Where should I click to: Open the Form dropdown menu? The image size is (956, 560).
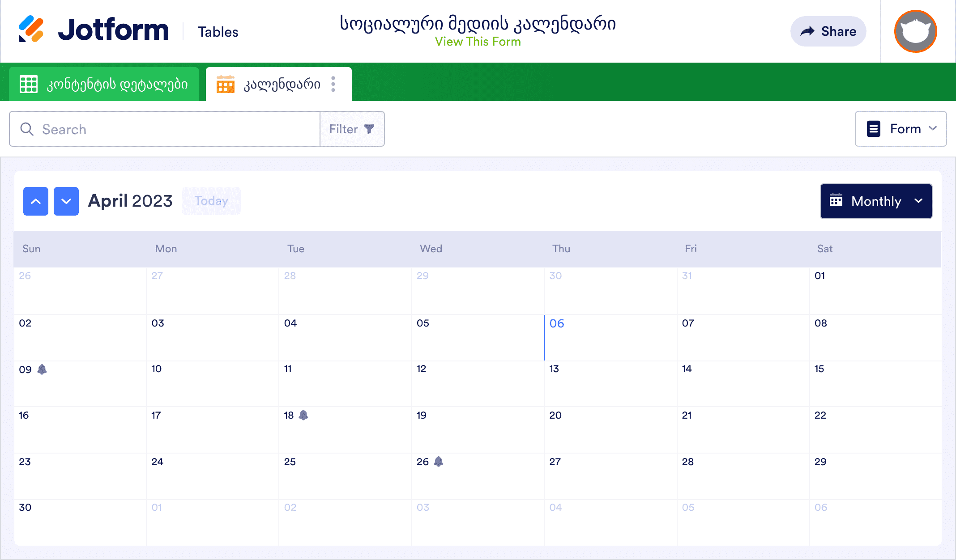pos(901,129)
